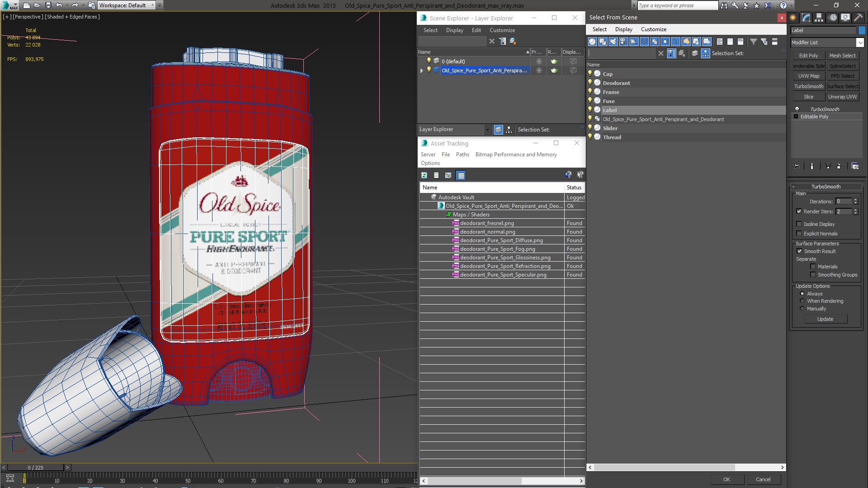Expand Old_Spice layer in Scene Explorer
Image resolution: width=868 pixels, height=488 pixels.
(422, 70)
